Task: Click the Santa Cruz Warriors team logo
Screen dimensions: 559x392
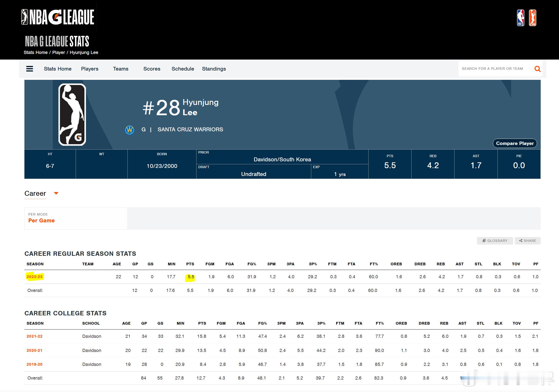Action: point(129,130)
